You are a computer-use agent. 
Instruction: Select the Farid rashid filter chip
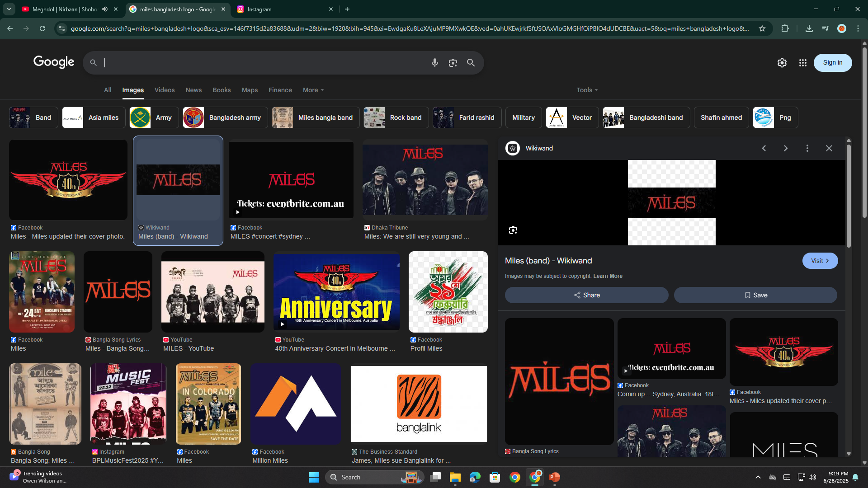tap(467, 117)
